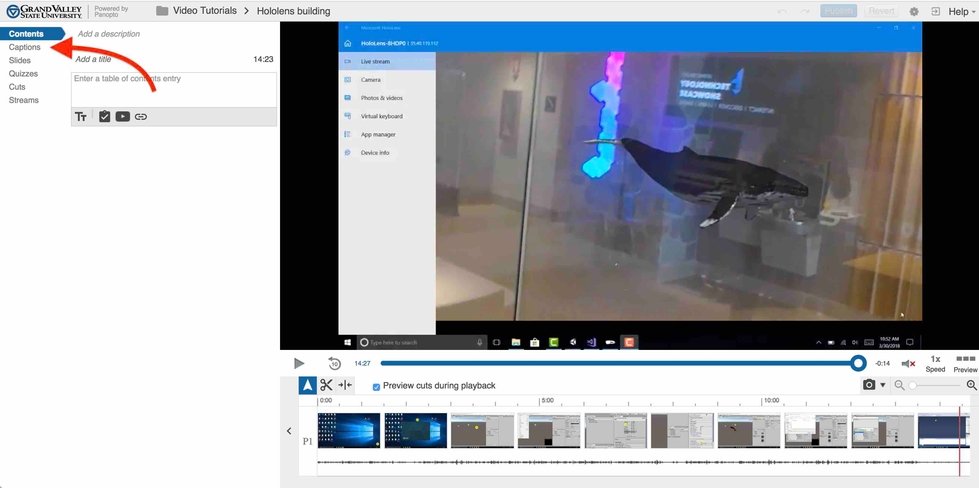Unmute the audio speaker icon
The height and width of the screenshot is (488, 979).
coord(908,364)
